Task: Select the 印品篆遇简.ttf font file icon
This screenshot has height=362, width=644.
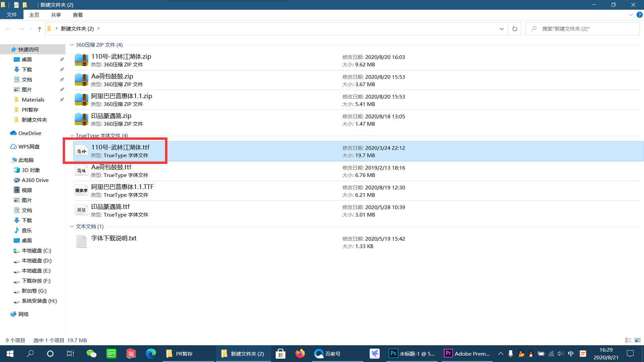Action: [81, 210]
